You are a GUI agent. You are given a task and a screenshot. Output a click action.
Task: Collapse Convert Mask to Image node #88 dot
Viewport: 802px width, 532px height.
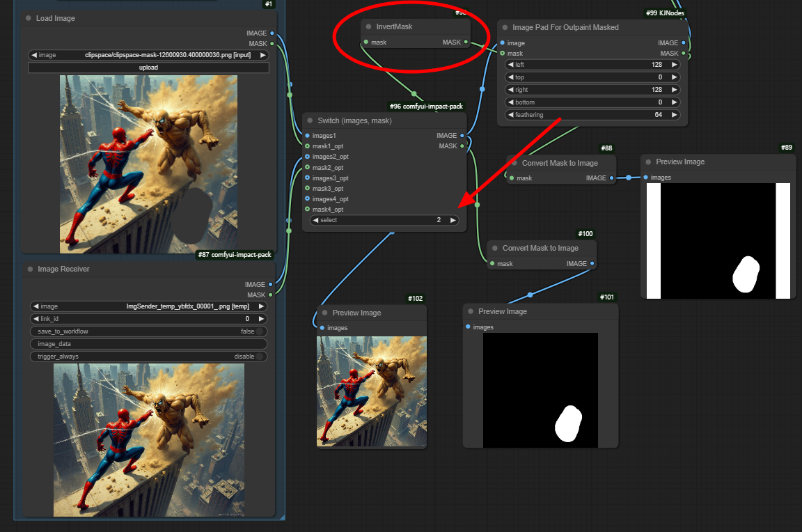[x=514, y=163]
